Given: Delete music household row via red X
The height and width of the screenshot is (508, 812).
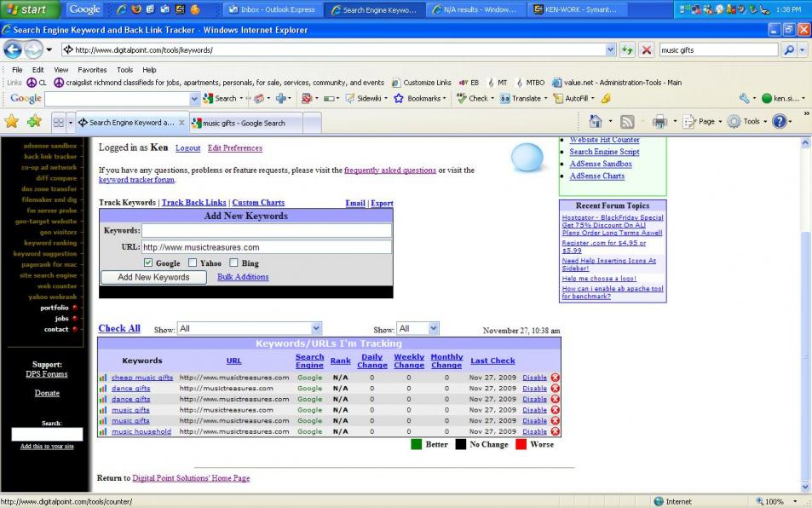Looking at the screenshot, I should click(x=556, y=431).
